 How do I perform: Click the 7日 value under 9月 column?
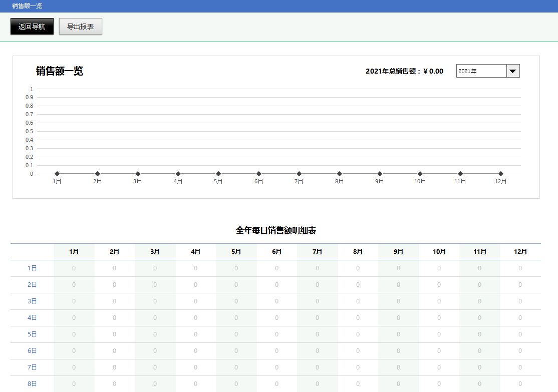click(399, 367)
